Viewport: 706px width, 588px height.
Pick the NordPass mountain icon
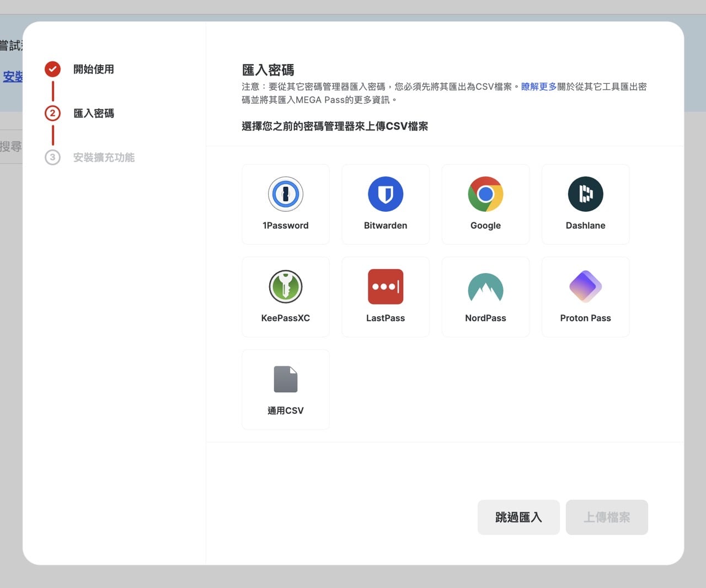(485, 287)
